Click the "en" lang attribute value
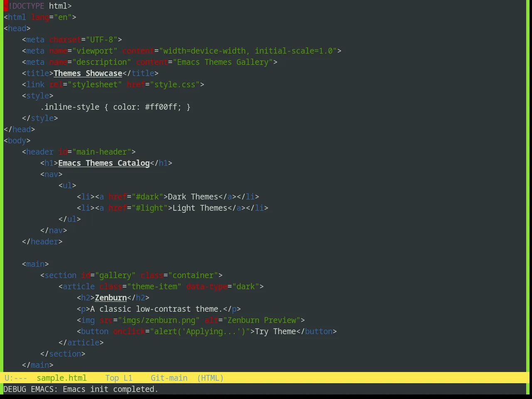The width and height of the screenshot is (532, 399). pos(63,17)
